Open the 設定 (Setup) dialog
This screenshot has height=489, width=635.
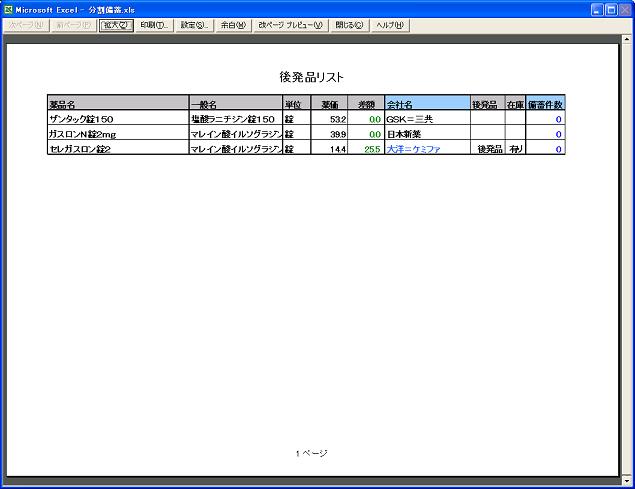tap(195, 25)
